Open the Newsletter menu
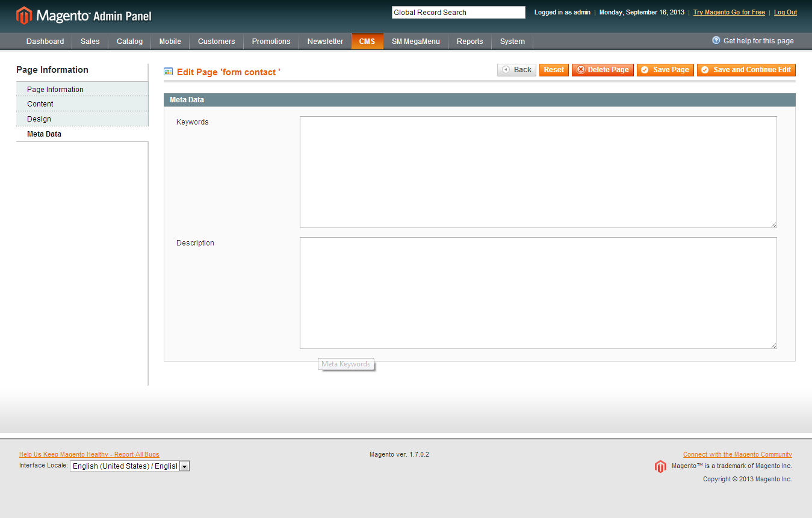 click(325, 42)
